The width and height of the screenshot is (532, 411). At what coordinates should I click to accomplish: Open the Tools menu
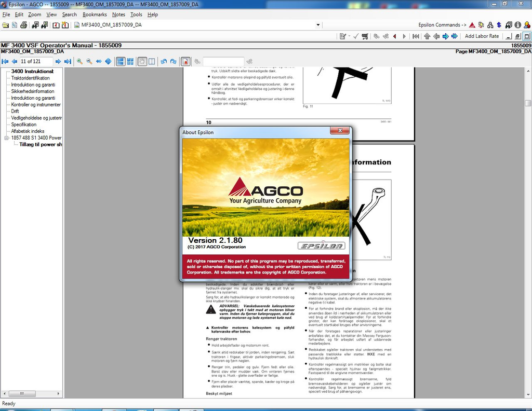coord(136,15)
